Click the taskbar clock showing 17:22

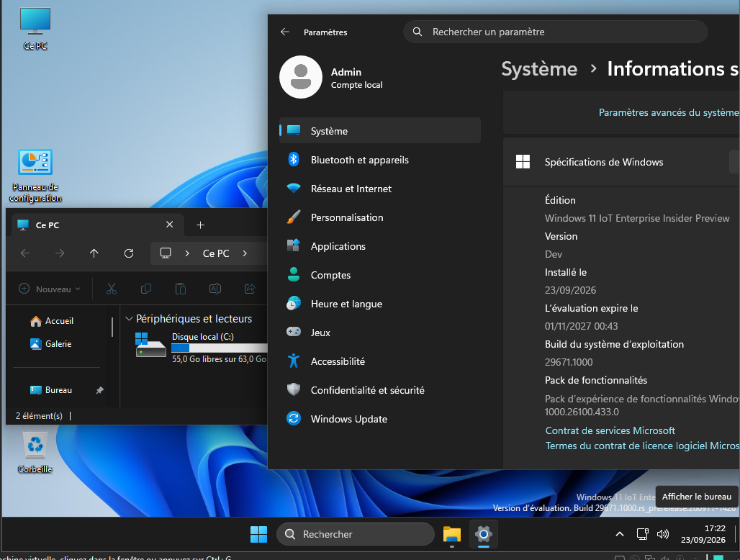(703, 534)
